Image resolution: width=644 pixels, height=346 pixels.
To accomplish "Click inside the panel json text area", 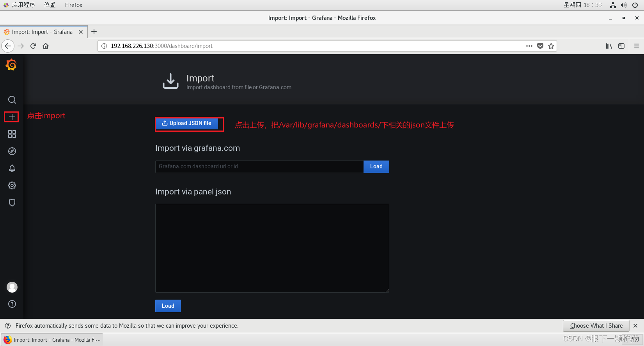I will pos(272,248).
